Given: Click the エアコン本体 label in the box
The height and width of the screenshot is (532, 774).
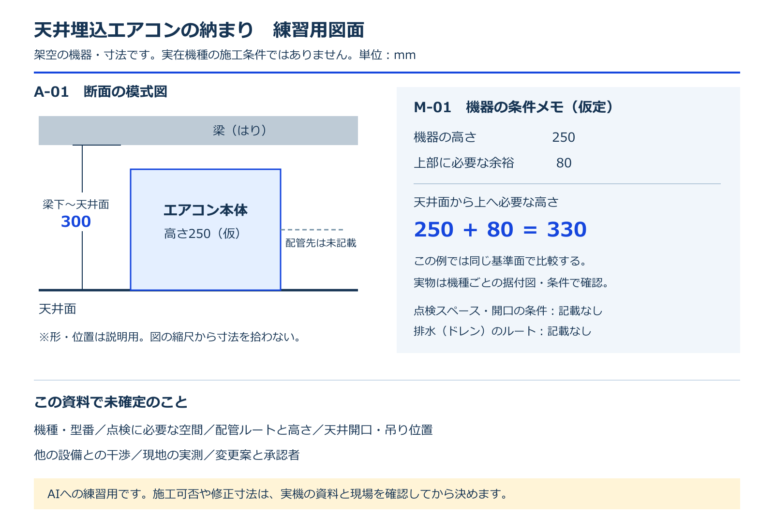Looking at the screenshot, I should coord(206,210).
